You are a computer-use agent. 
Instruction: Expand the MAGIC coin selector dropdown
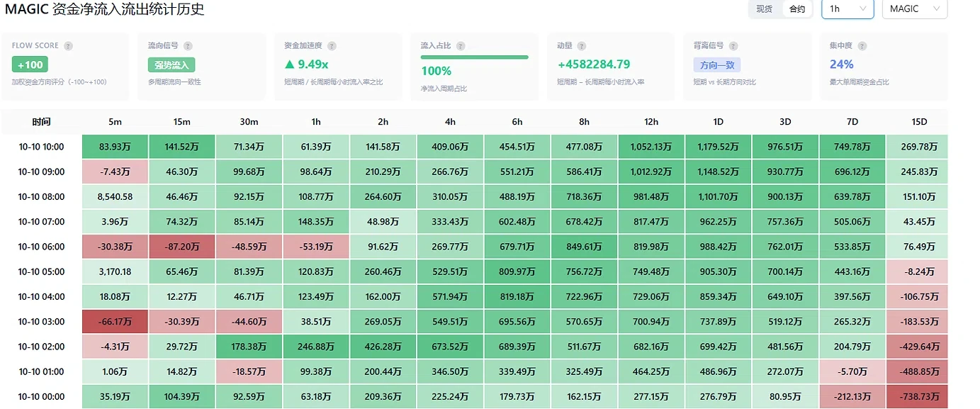[x=914, y=9]
